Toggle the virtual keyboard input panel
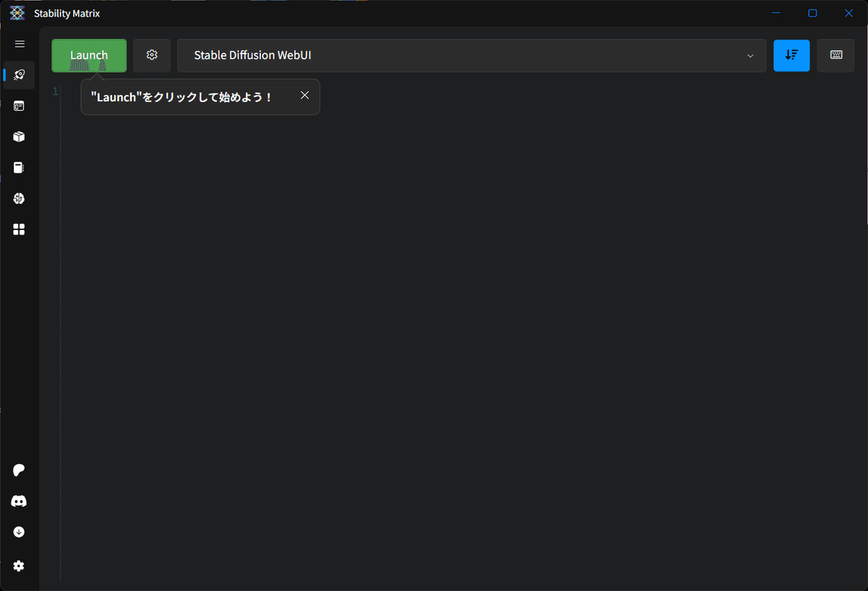This screenshot has height=591, width=868. pos(835,56)
